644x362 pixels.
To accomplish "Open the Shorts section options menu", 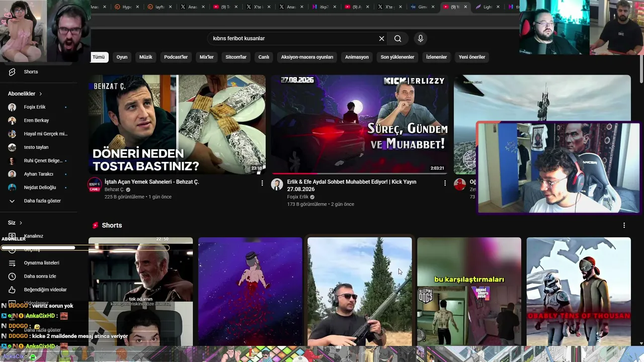I will [624, 225].
